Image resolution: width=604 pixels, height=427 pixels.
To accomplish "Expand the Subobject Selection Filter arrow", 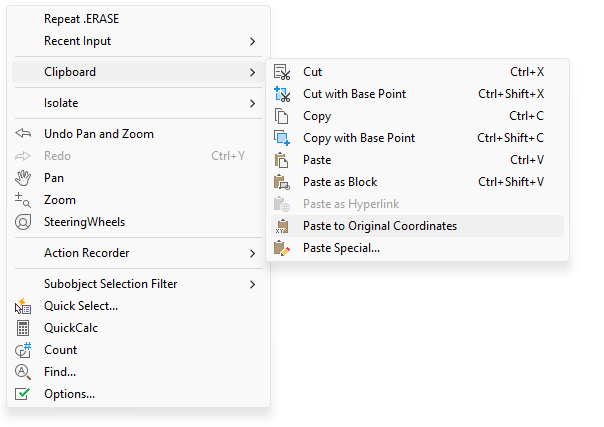I will (x=252, y=284).
